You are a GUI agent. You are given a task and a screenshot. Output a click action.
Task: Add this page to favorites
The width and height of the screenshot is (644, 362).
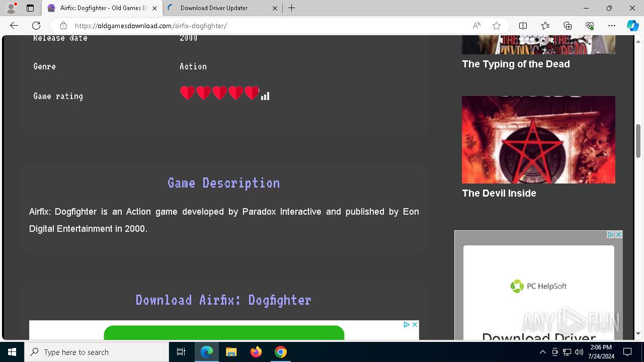(497, 26)
